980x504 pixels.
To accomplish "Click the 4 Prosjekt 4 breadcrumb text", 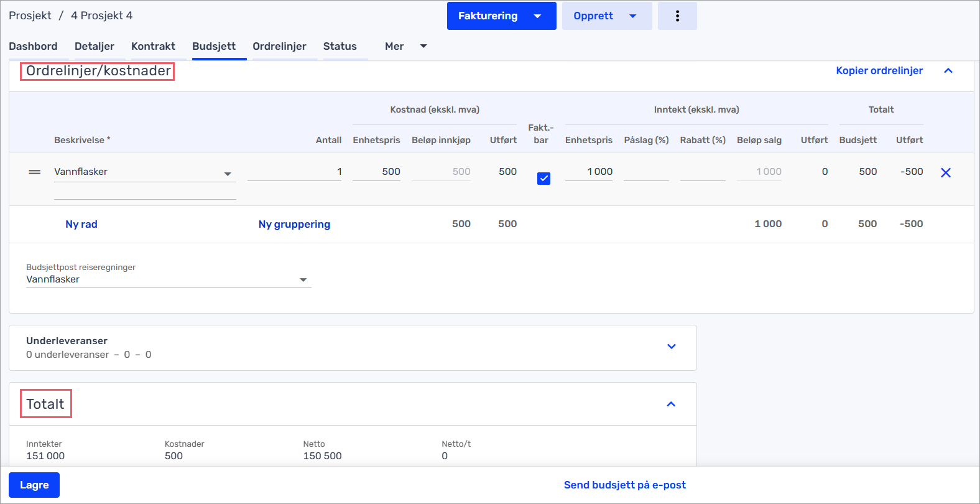I will [x=101, y=16].
